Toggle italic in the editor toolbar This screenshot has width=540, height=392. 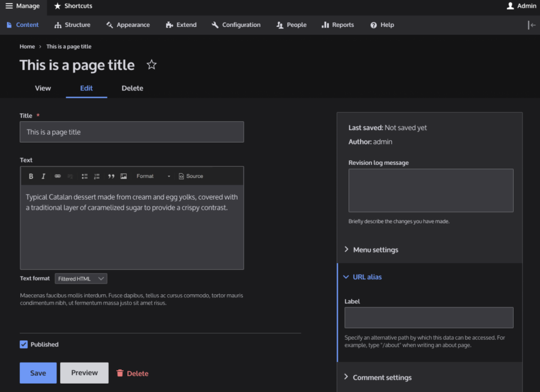pos(43,176)
